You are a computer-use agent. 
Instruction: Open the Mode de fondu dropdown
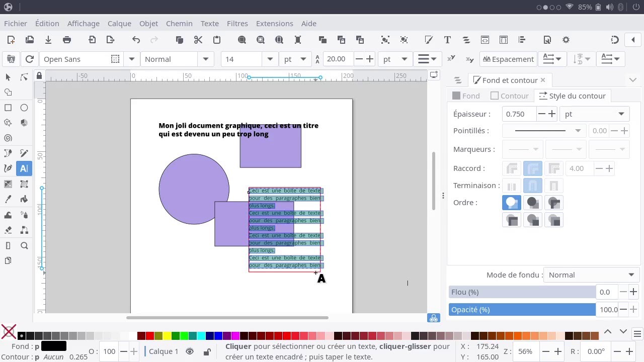coord(592,275)
